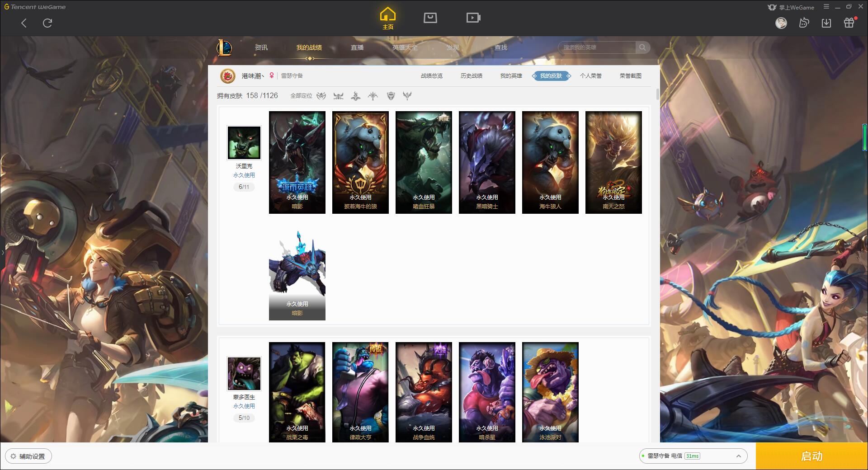Open 暗杀星 skin card
Screen dimensions: 868x470
pos(487,392)
